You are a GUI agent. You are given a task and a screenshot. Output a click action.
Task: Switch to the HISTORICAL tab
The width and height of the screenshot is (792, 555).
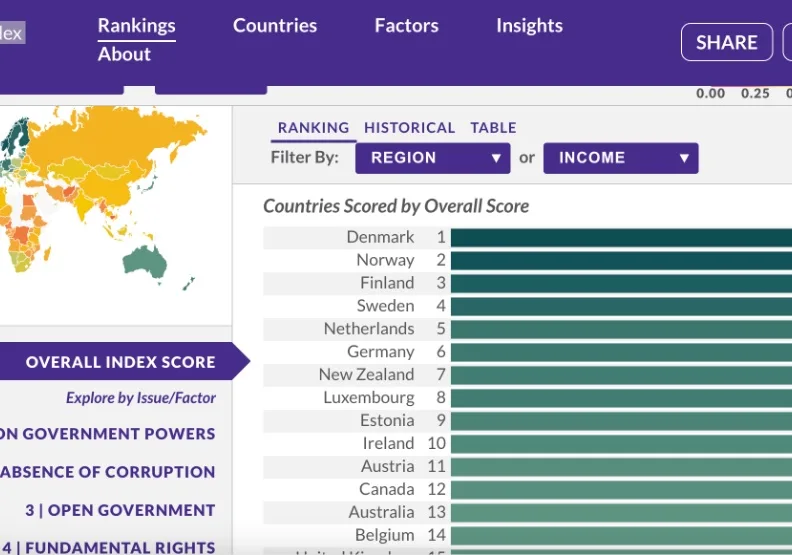pyautogui.click(x=409, y=128)
